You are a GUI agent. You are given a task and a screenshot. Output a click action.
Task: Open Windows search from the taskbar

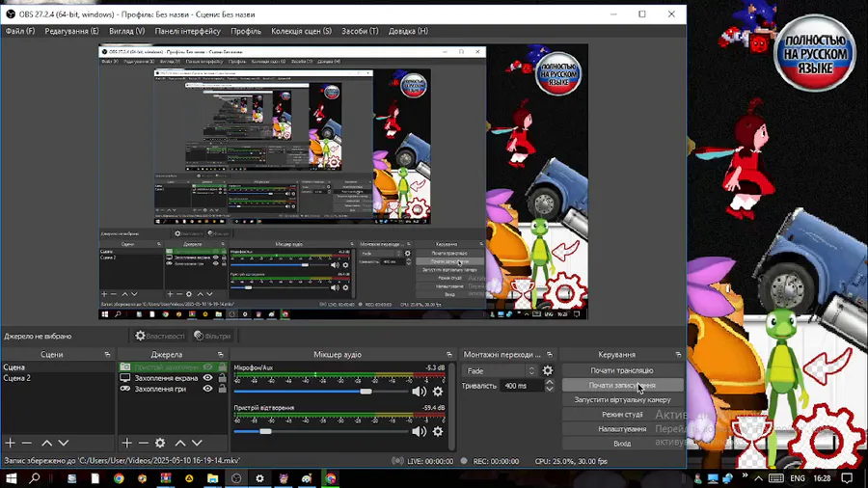click(35, 478)
